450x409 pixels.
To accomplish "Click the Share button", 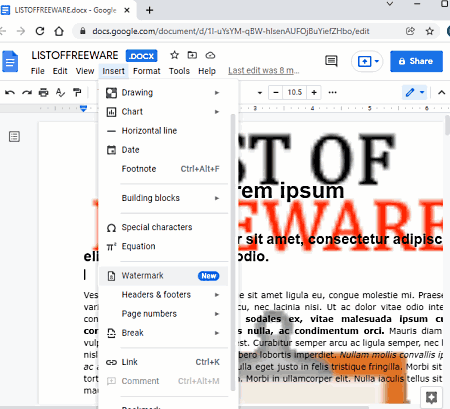I will pos(417,61).
